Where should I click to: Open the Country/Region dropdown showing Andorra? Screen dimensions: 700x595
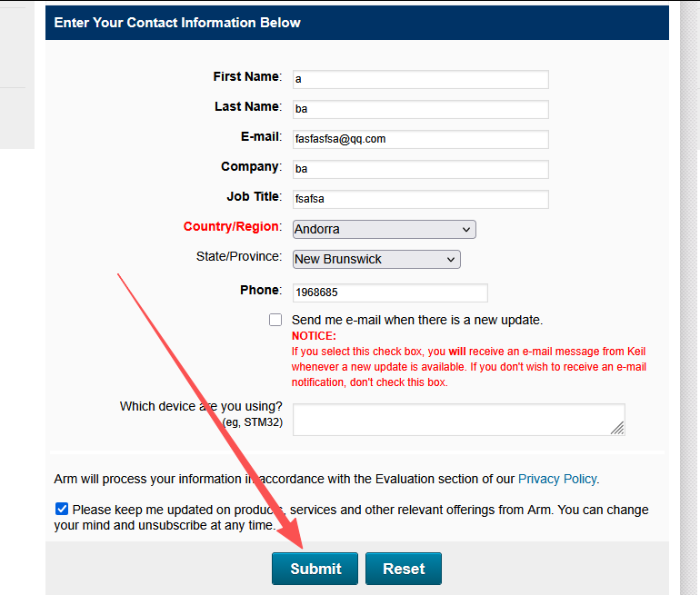[385, 229]
